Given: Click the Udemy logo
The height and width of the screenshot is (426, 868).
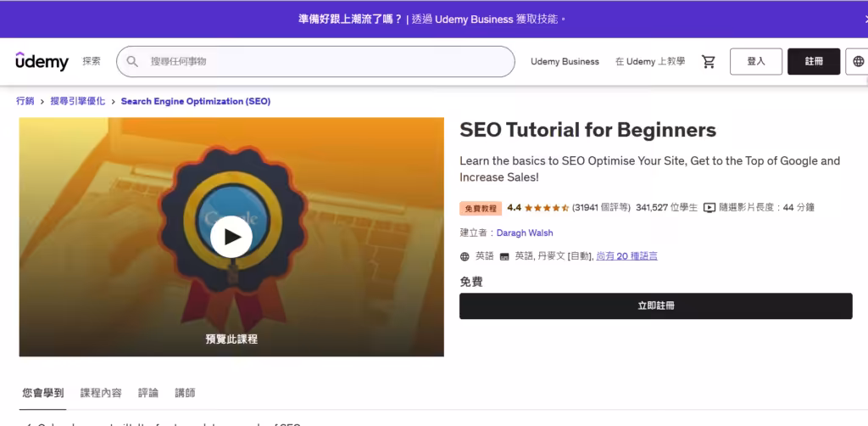Looking at the screenshot, I should tap(42, 61).
